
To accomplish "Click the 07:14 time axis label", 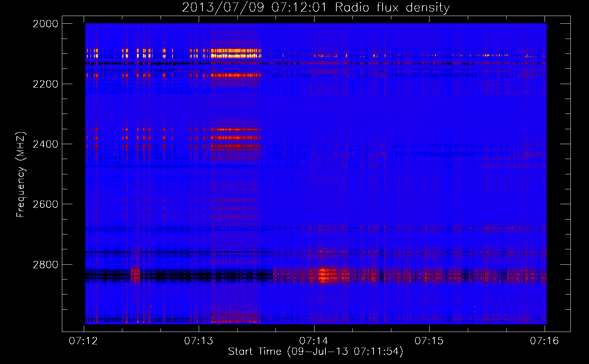I will pos(314,341).
